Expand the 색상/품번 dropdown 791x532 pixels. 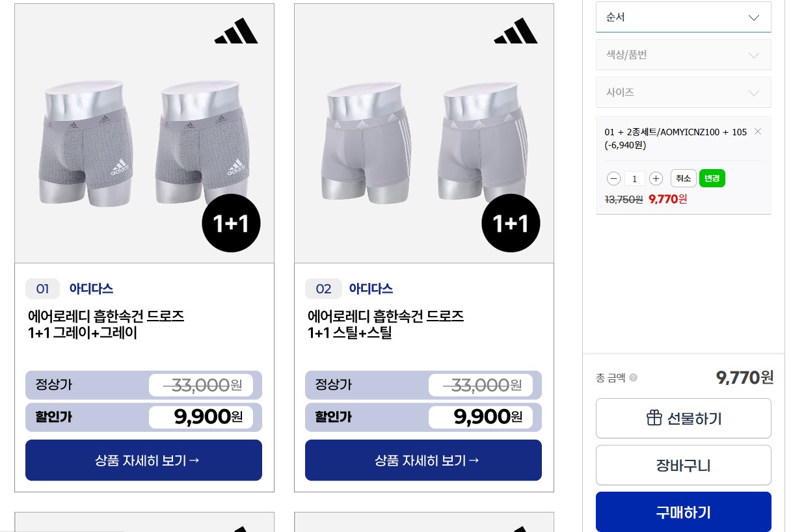click(x=683, y=55)
